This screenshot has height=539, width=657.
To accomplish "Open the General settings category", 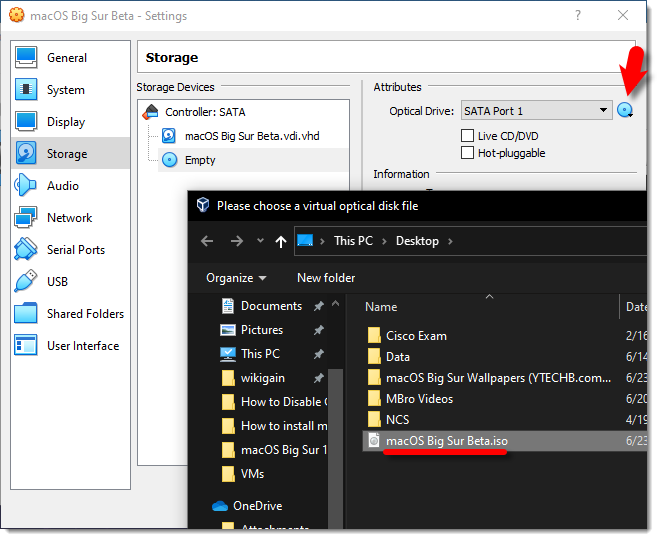I will (70, 57).
